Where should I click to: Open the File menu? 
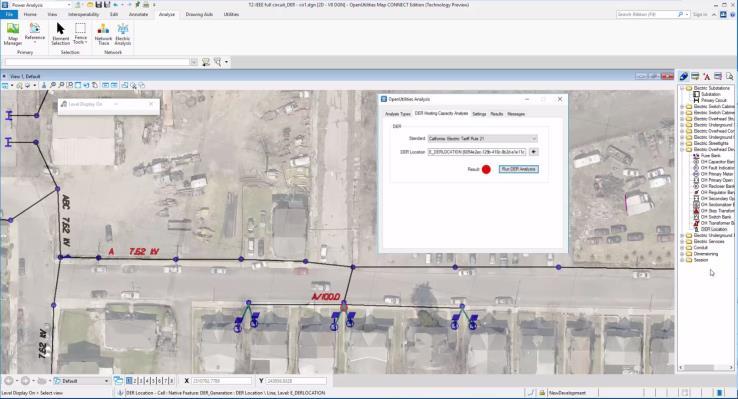click(x=9, y=15)
